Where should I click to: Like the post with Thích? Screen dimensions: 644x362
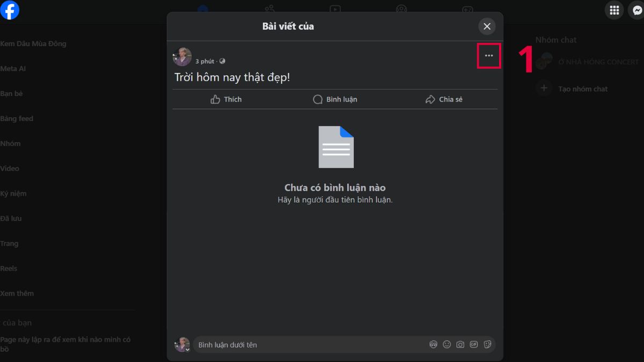tap(226, 99)
